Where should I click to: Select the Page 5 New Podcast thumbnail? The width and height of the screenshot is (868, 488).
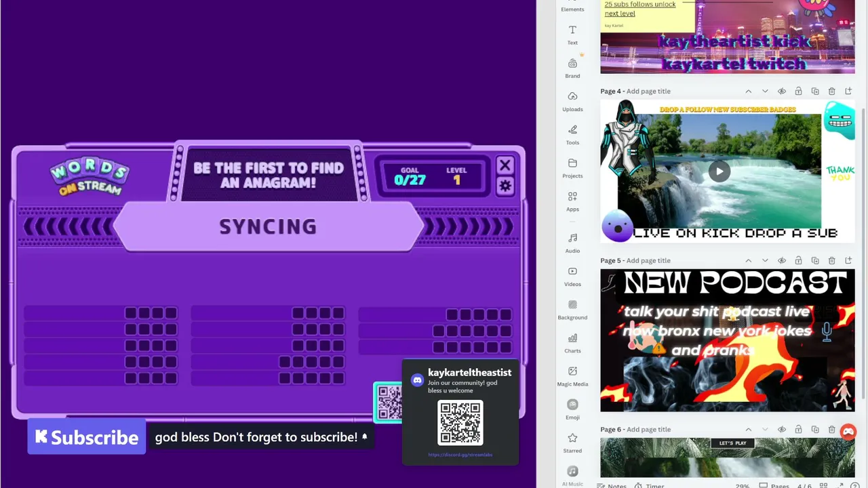point(727,340)
